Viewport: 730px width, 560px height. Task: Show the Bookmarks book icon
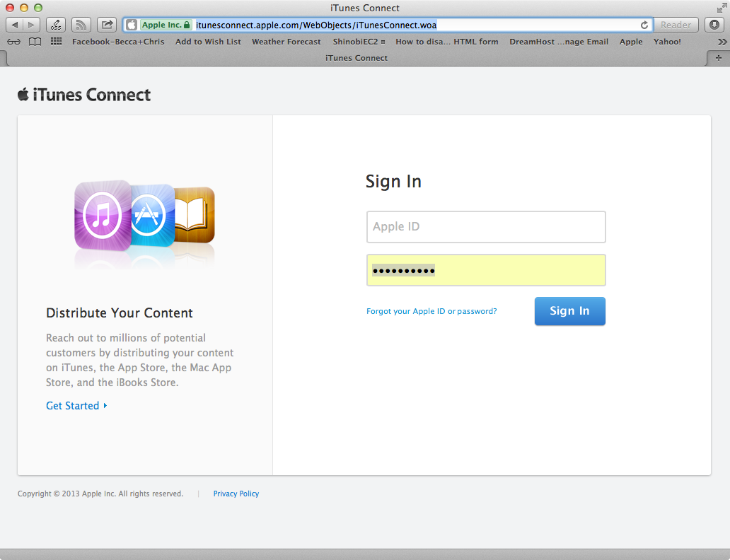(x=35, y=42)
